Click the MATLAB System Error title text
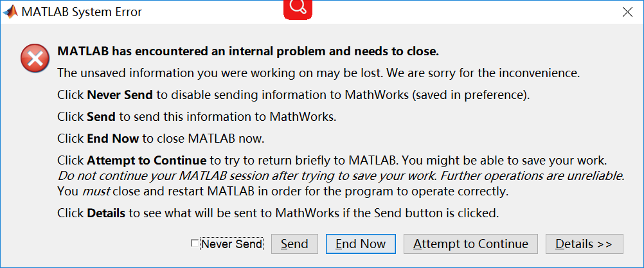The image size is (644, 268). coord(82,12)
